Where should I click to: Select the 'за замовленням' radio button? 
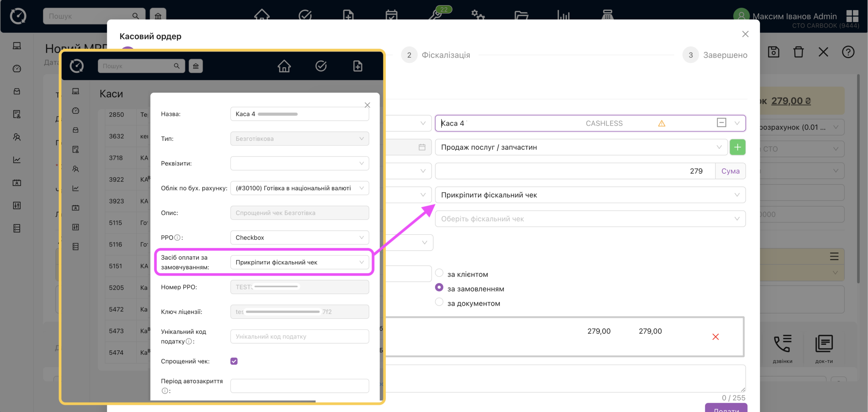coord(439,287)
